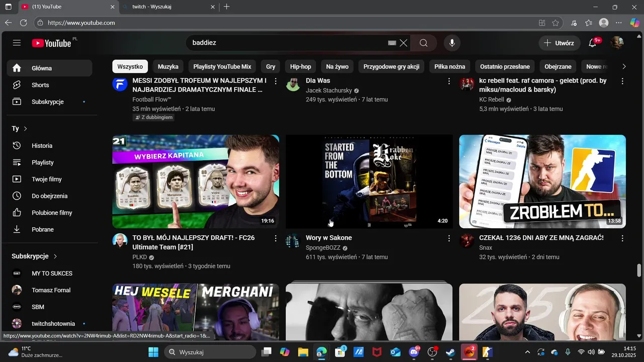The width and height of the screenshot is (644, 362).
Task: Open options menu for CZEKAŁ 1236 DNI video
Action: click(622, 238)
